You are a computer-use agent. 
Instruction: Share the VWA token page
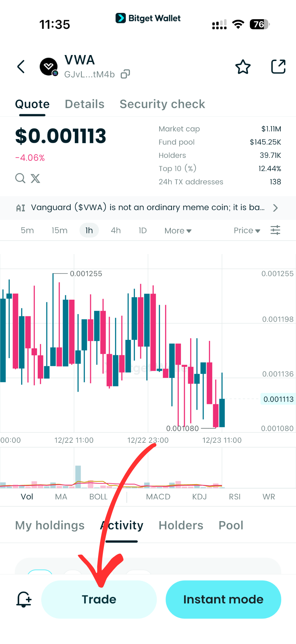pyautogui.click(x=278, y=67)
